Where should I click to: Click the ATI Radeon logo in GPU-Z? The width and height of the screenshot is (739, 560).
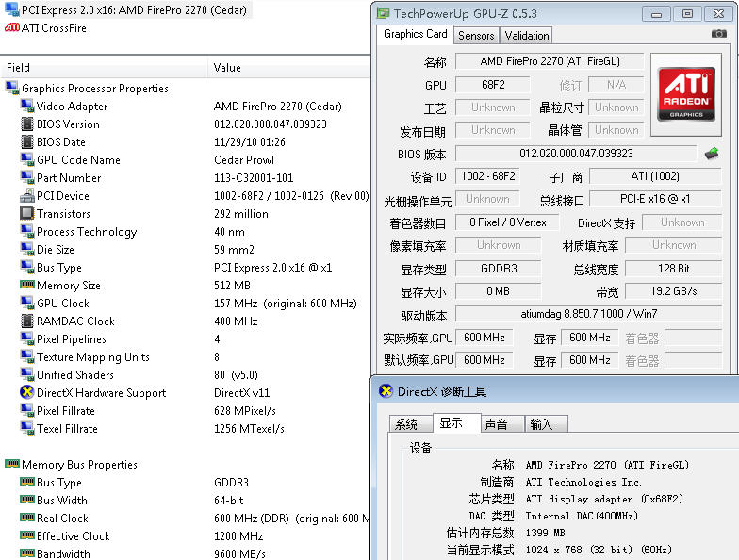[x=686, y=94]
